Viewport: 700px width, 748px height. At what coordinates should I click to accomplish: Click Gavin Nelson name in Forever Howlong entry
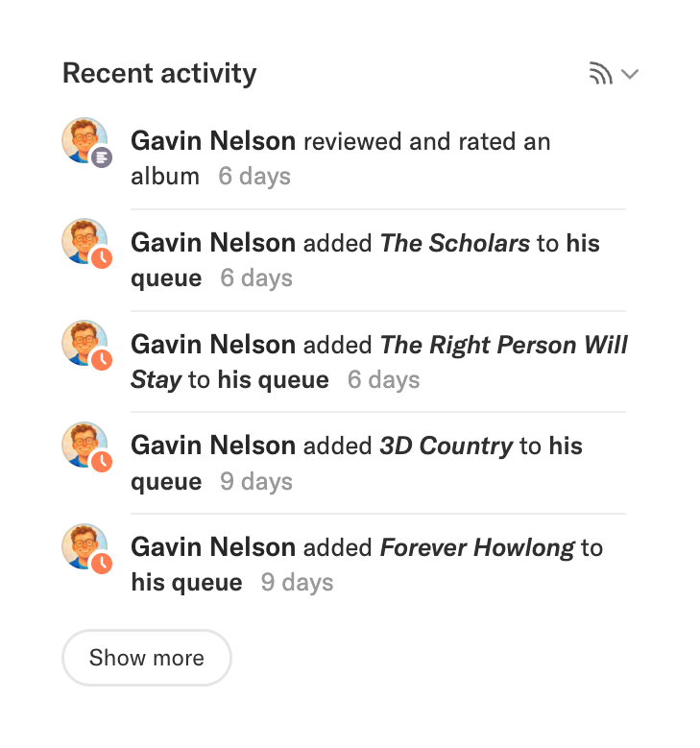pos(213,548)
